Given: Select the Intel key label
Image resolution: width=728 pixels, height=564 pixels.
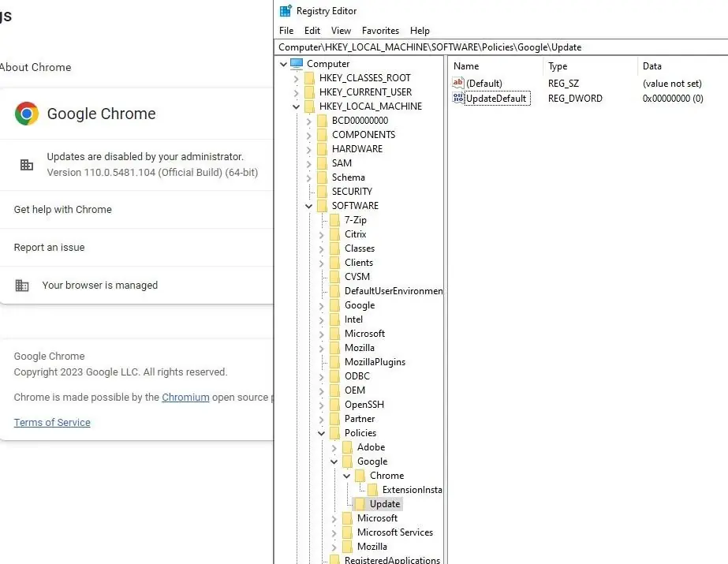Looking at the screenshot, I should pos(353,319).
